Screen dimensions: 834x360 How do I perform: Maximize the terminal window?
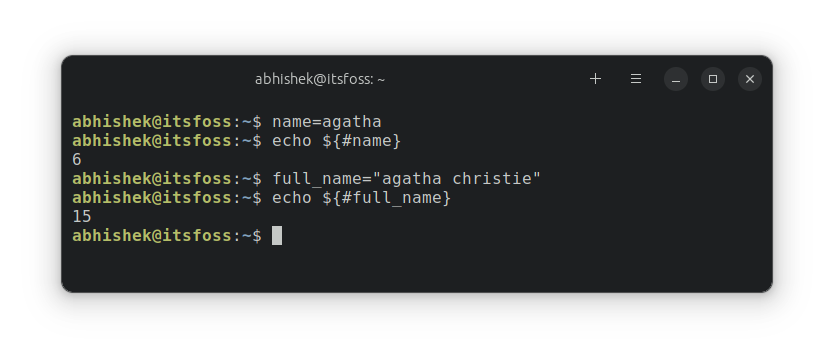pyautogui.click(x=713, y=79)
